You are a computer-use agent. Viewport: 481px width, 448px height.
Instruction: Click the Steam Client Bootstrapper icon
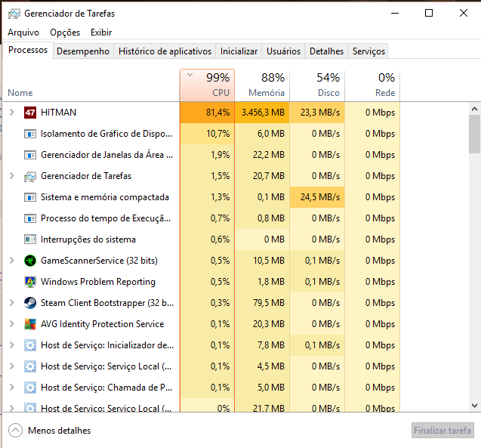(x=30, y=303)
